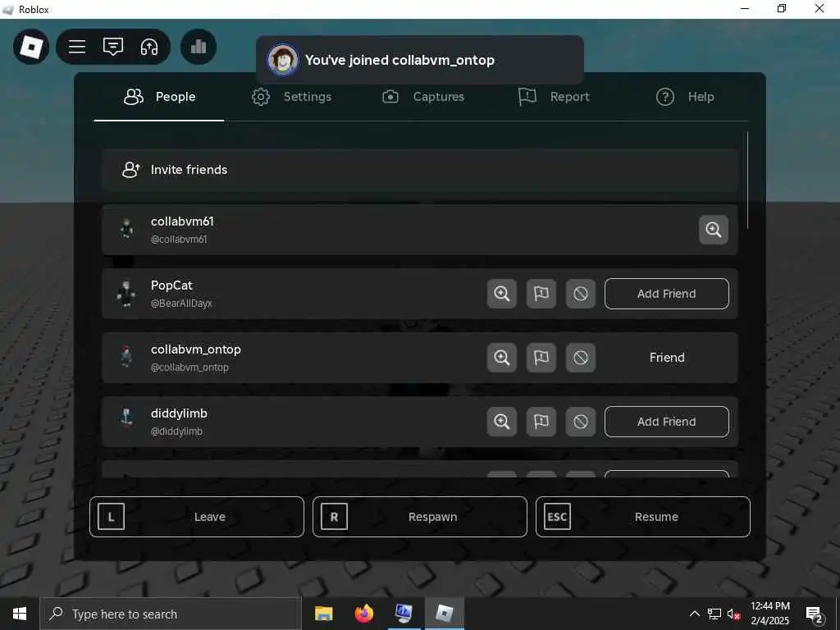Open the Report tab
Viewport: 840px width, 630px height.
(554, 97)
